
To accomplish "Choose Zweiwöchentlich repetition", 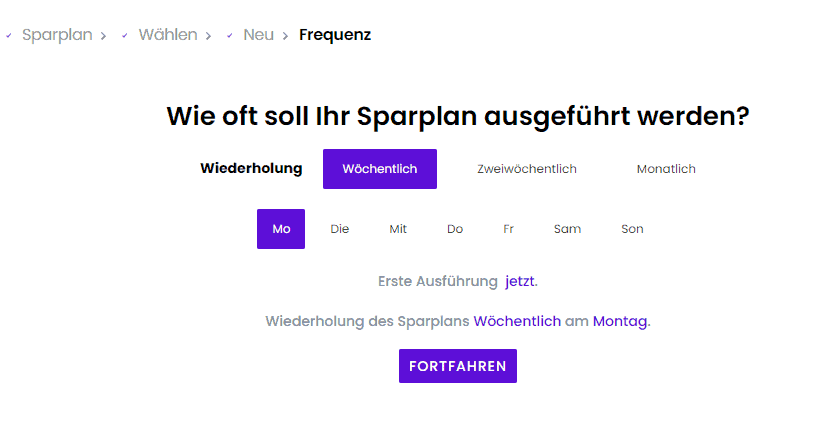I will [527, 169].
